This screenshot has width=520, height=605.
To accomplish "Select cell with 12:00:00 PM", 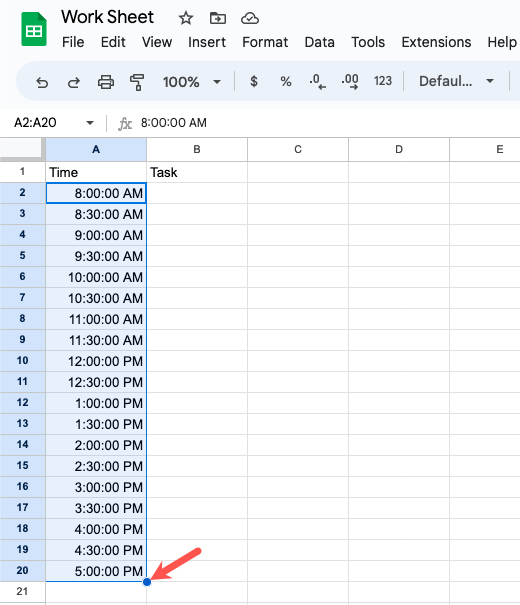I will (96, 361).
